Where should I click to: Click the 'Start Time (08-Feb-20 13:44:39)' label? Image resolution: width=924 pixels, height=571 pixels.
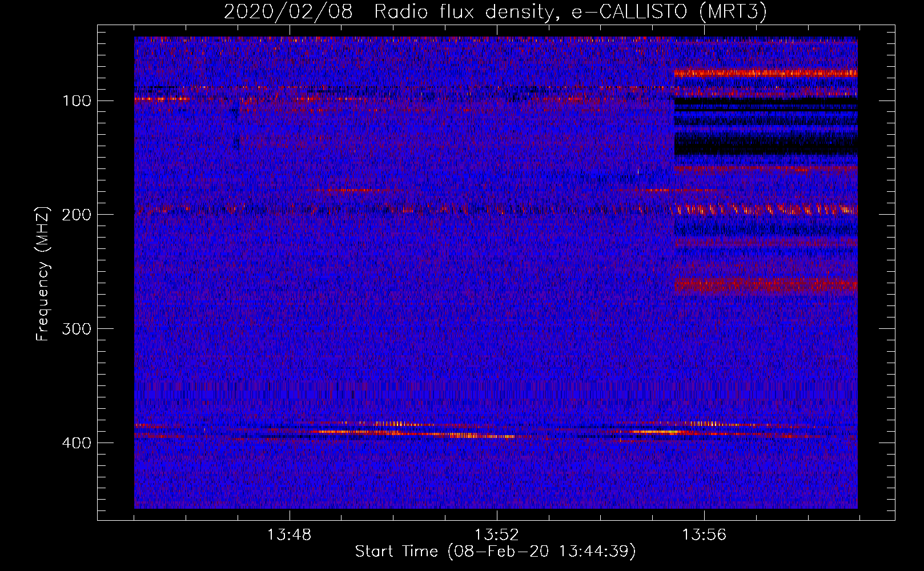tap(495, 552)
